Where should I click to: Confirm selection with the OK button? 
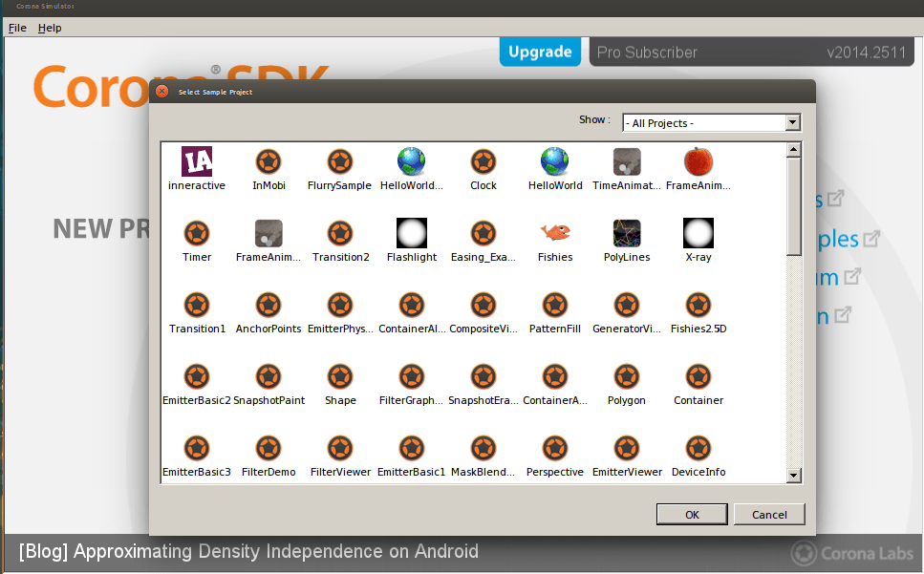692,515
